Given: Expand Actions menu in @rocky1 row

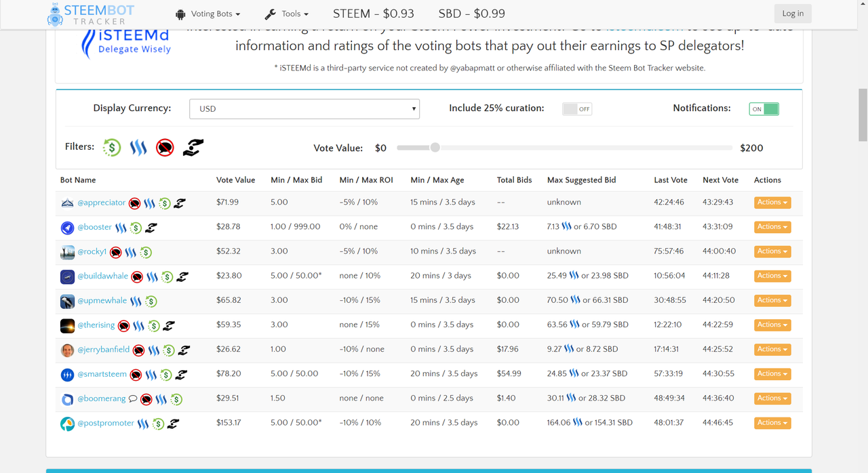Looking at the screenshot, I should point(772,251).
